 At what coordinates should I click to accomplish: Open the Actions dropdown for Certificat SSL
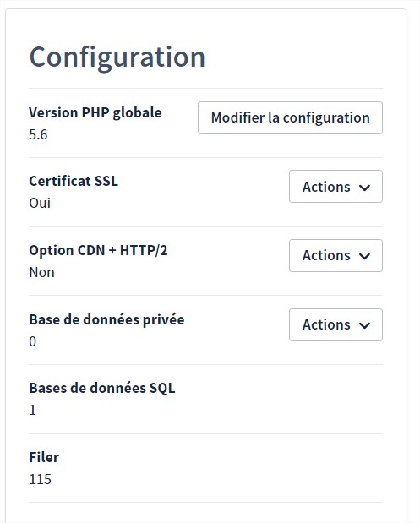[x=335, y=187]
